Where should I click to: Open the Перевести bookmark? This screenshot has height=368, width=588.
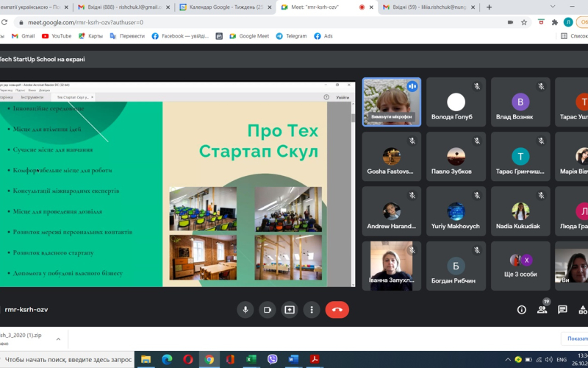(127, 36)
